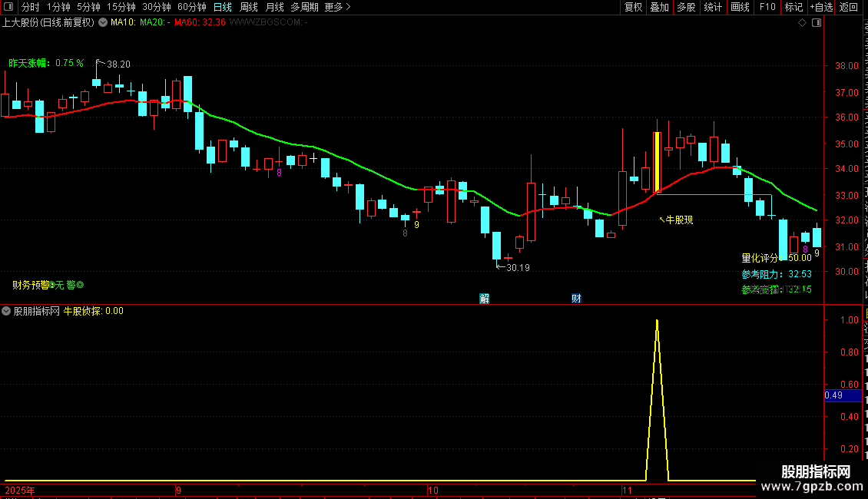Image resolution: width=868 pixels, height=499 pixels.
Task: Open the 统计 statistics tool
Action: pos(713,7)
